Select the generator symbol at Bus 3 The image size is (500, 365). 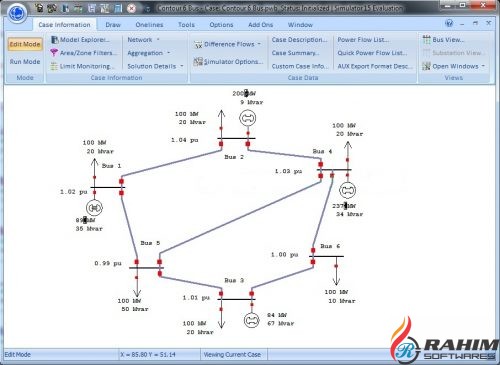[x=252, y=320]
